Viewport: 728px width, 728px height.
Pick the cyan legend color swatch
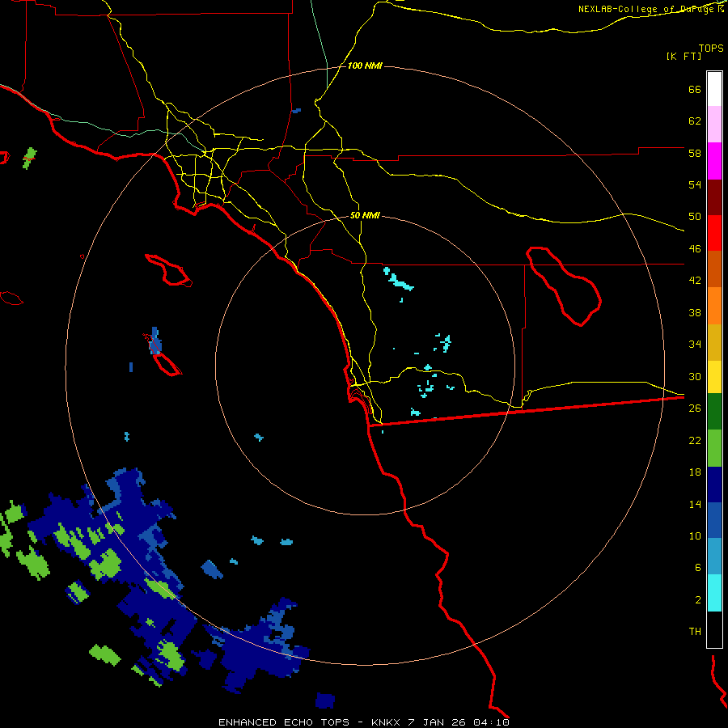714,593
